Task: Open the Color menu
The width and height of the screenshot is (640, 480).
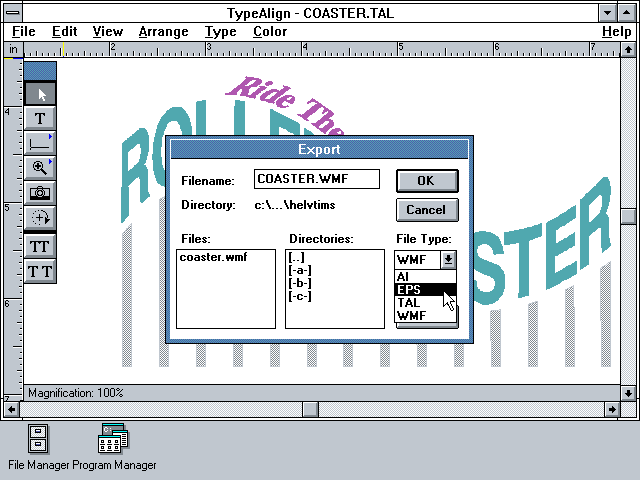Action: tap(269, 31)
